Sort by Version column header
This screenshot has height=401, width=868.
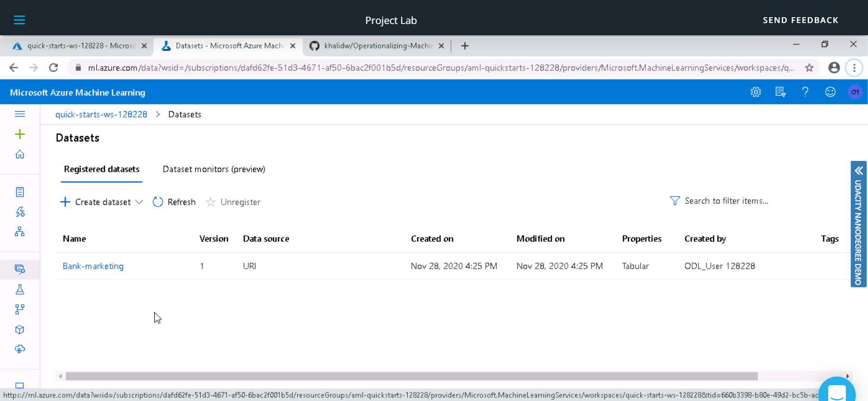coord(214,239)
